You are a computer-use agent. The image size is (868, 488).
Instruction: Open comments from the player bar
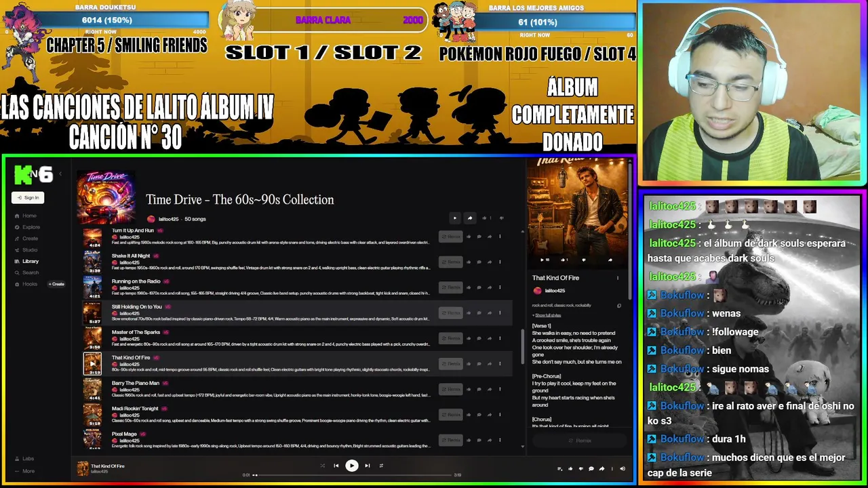coord(591,468)
